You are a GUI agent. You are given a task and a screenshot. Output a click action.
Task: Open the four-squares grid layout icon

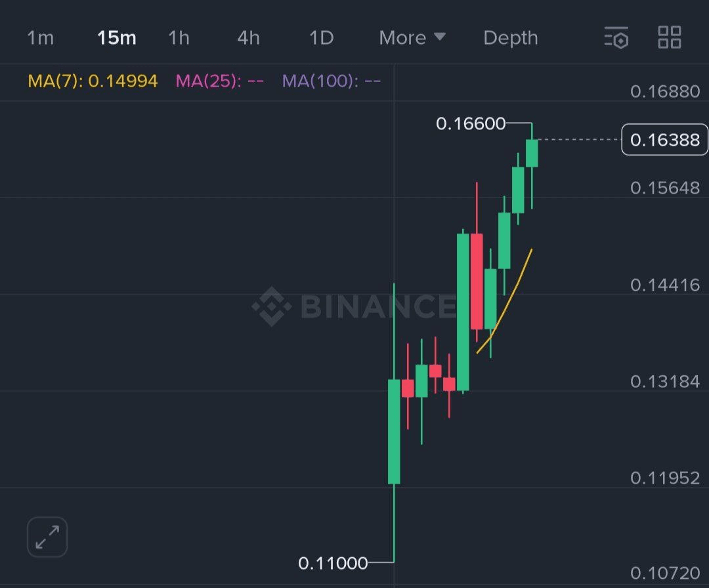tap(669, 37)
